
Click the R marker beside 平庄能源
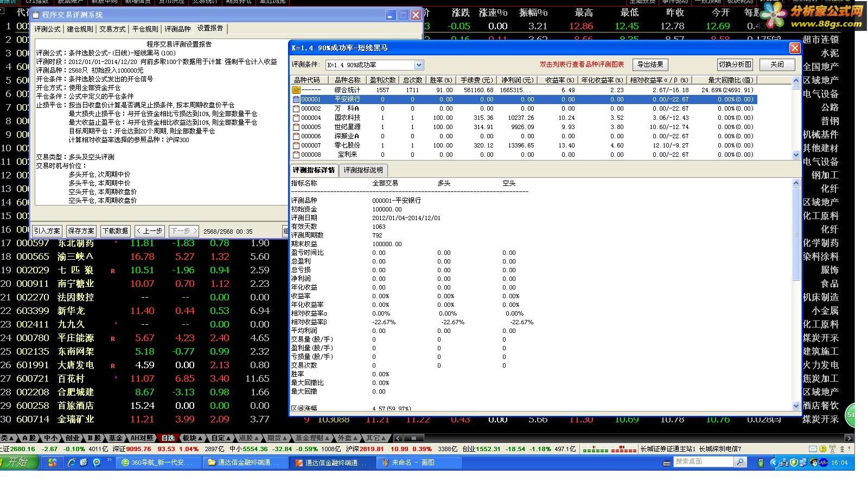[113, 338]
